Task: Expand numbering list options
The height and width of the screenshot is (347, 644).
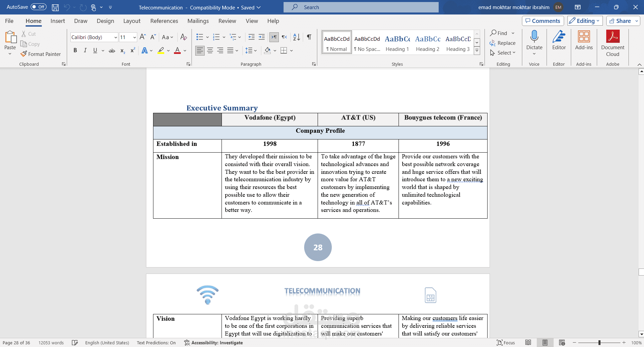Action: click(x=224, y=37)
